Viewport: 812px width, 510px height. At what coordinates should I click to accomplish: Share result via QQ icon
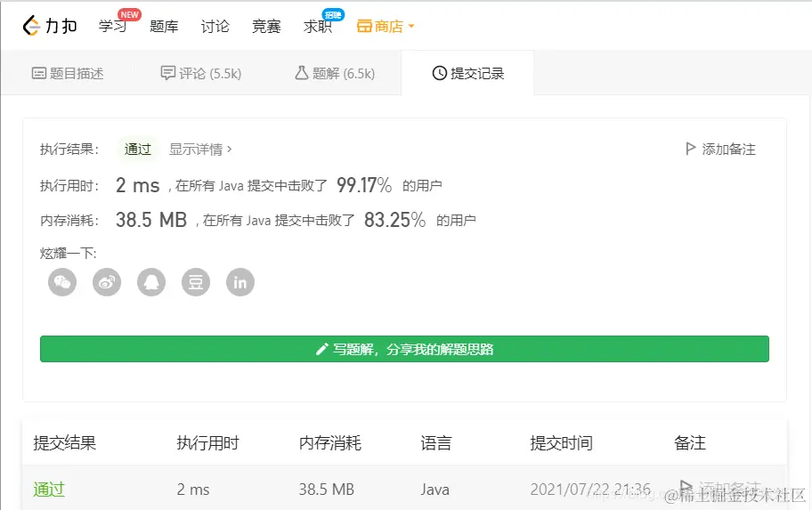tap(151, 282)
